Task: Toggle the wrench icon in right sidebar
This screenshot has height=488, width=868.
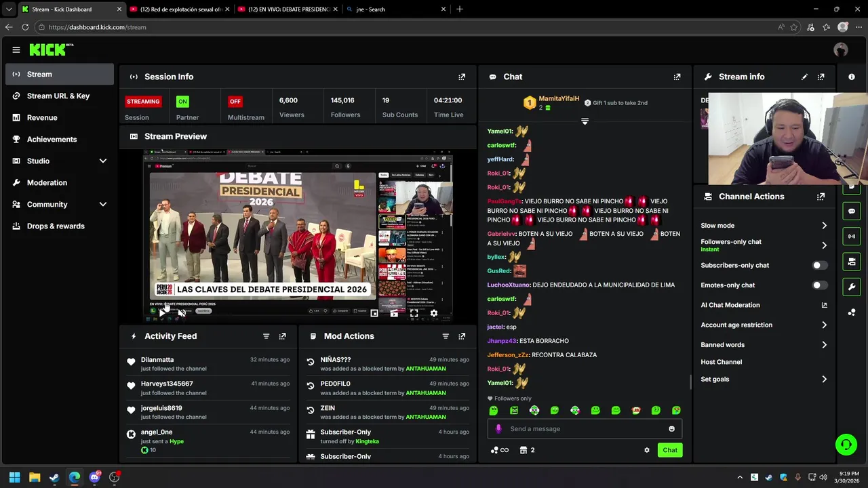Action: point(852,287)
